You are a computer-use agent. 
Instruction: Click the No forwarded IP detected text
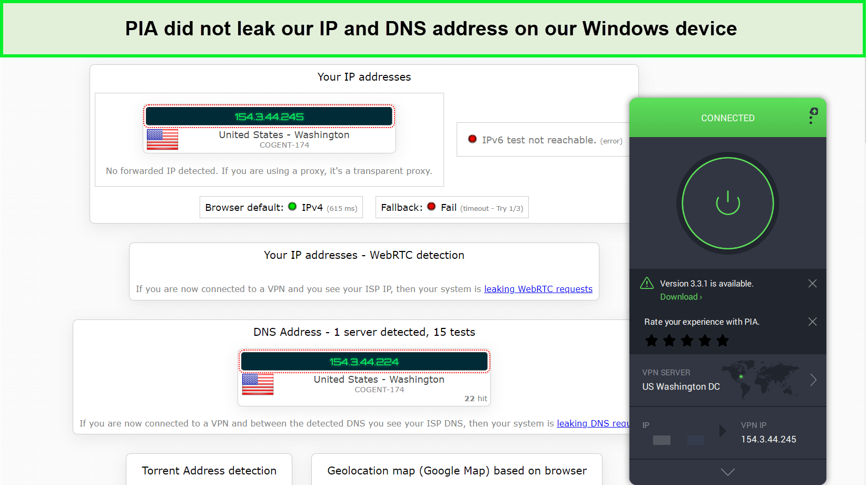coord(269,171)
